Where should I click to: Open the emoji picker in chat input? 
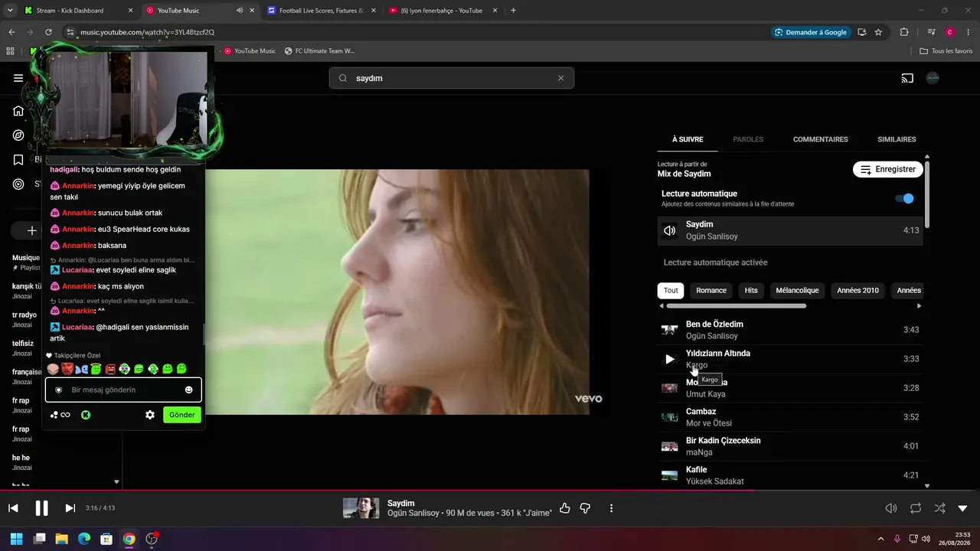point(189,390)
